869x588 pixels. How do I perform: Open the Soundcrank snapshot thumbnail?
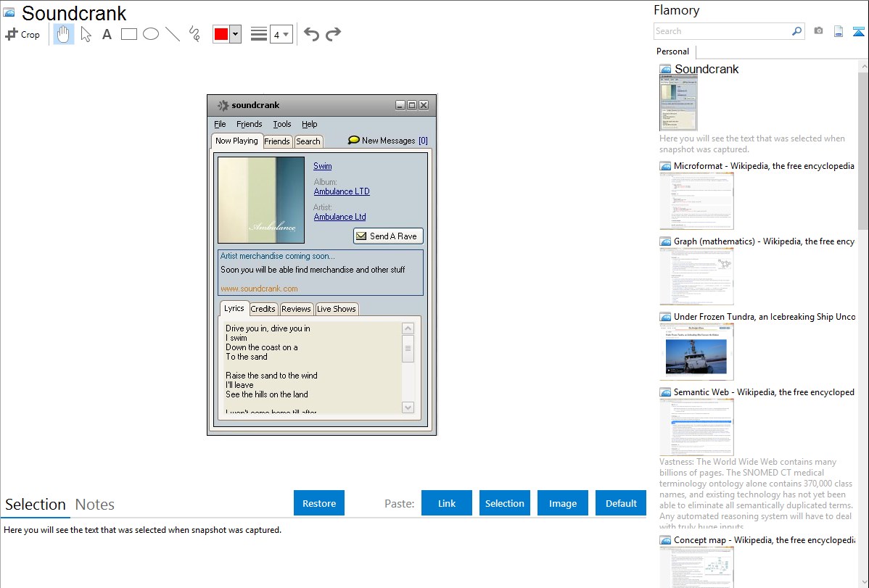point(678,103)
